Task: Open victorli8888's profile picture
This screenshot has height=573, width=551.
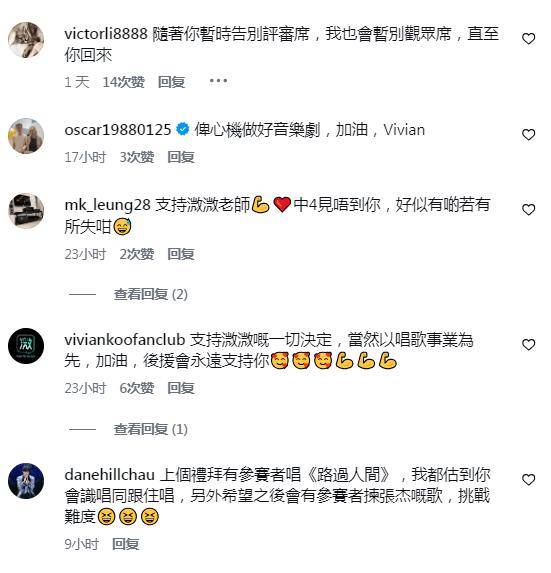Action: (26, 40)
